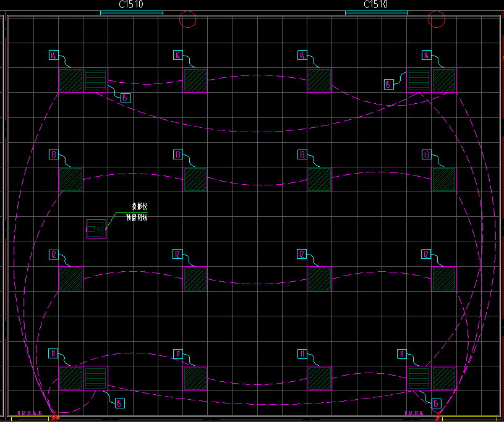Select the 预留网线 text label
The height and width of the screenshot is (422, 504).
point(137,217)
